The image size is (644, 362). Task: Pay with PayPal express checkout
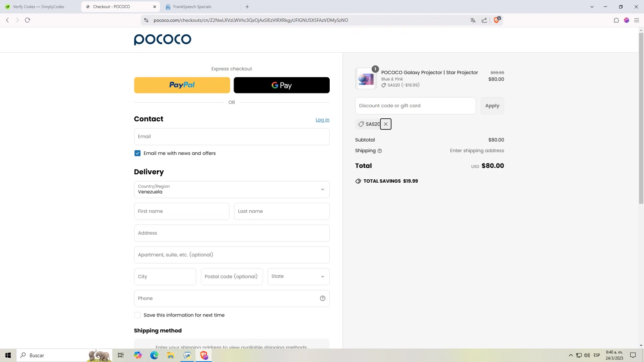click(182, 85)
